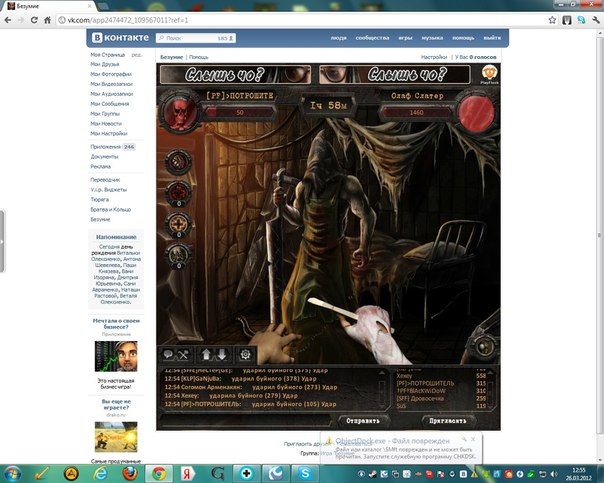Image resolution: width=604 pixels, height=483 pixels.
Task: Go back with browser back arrow
Action: coord(8,20)
